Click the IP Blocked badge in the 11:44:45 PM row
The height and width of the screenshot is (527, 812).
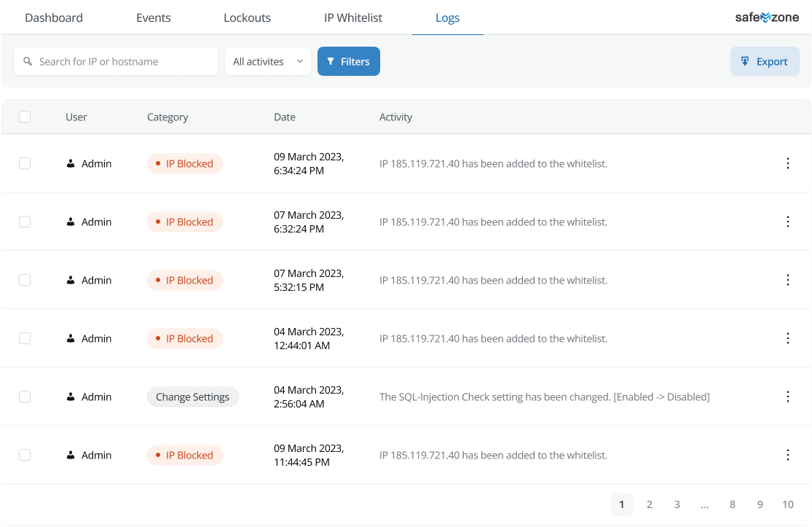[185, 455]
